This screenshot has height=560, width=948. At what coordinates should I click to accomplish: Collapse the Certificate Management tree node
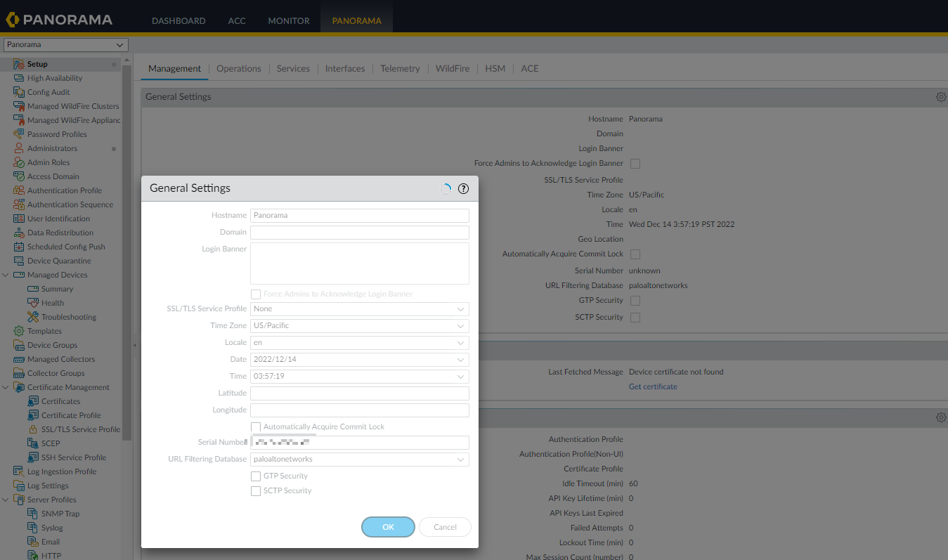click(6, 387)
